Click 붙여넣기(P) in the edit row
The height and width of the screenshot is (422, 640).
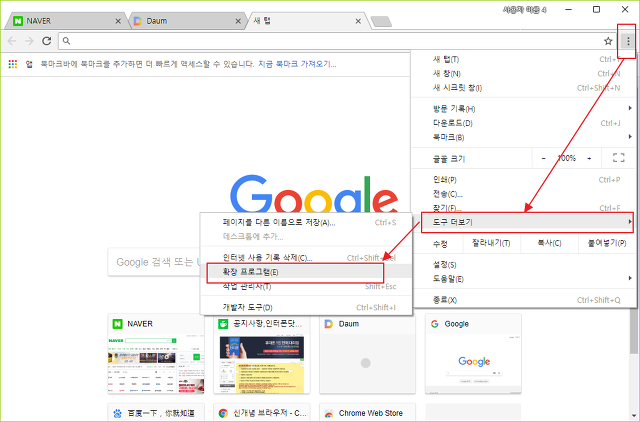pyautogui.click(x=607, y=244)
